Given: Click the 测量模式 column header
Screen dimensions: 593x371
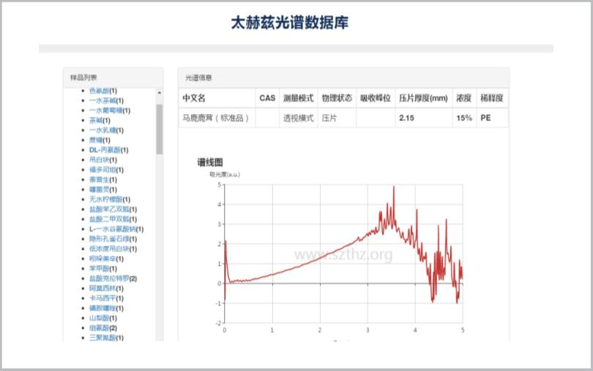Looking at the screenshot, I should [298, 98].
